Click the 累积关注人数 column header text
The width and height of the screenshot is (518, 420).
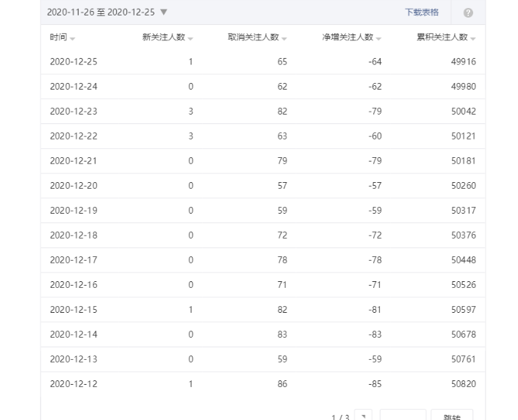pos(442,37)
